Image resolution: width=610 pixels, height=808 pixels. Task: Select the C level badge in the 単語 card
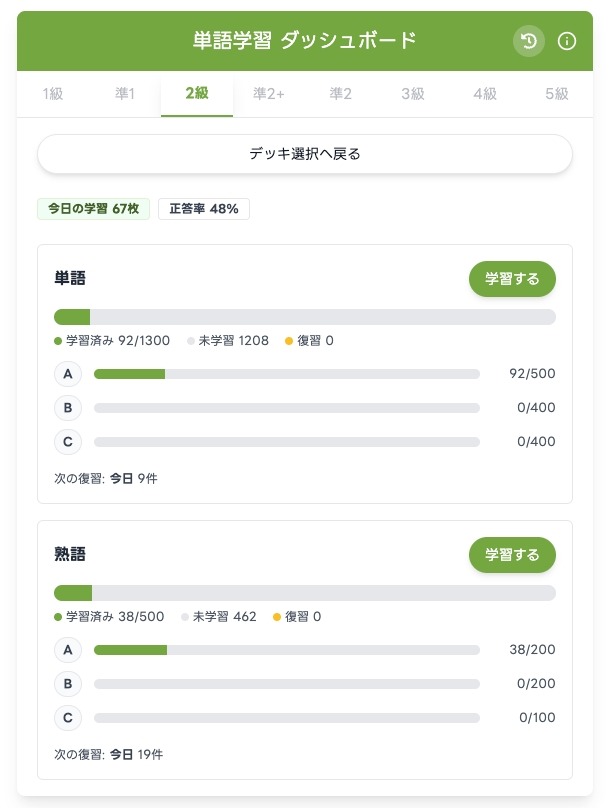(x=68, y=442)
